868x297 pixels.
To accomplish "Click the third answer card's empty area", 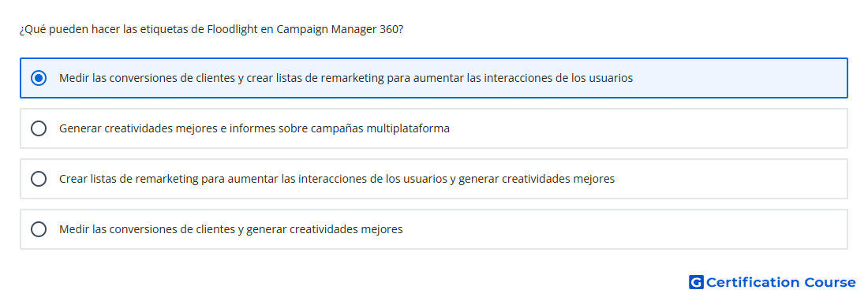I will tap(731, 179).
